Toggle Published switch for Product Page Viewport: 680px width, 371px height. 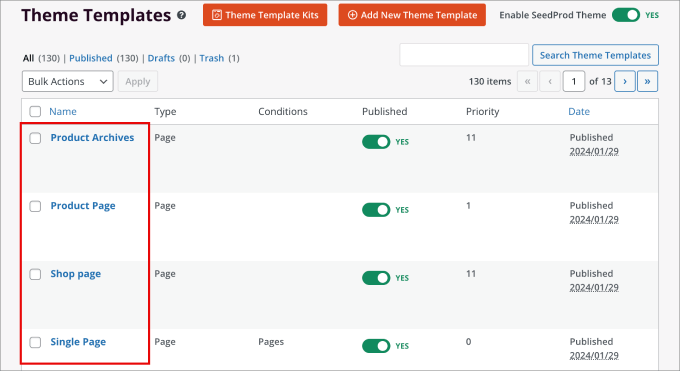click(x=376, y=210)
